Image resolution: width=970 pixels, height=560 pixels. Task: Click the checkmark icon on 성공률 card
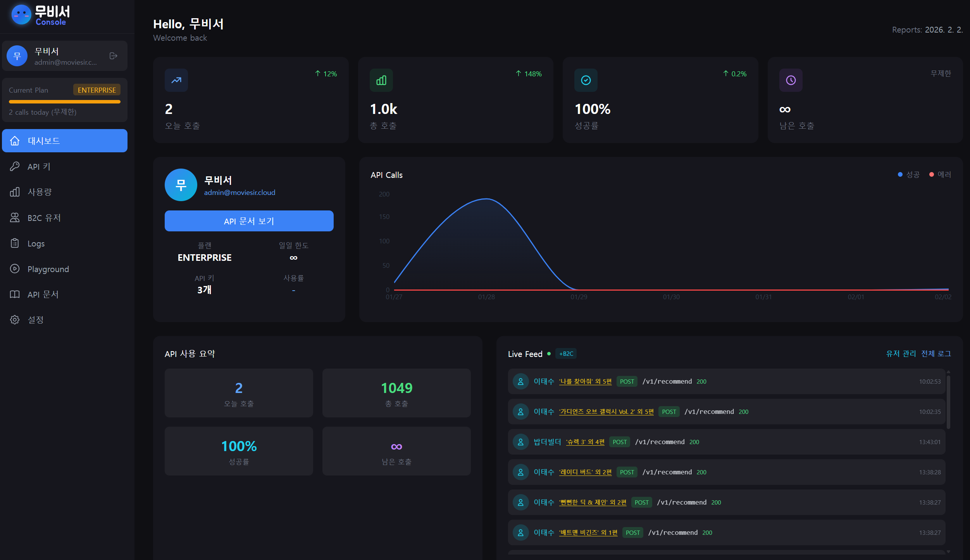click(586, 80)
